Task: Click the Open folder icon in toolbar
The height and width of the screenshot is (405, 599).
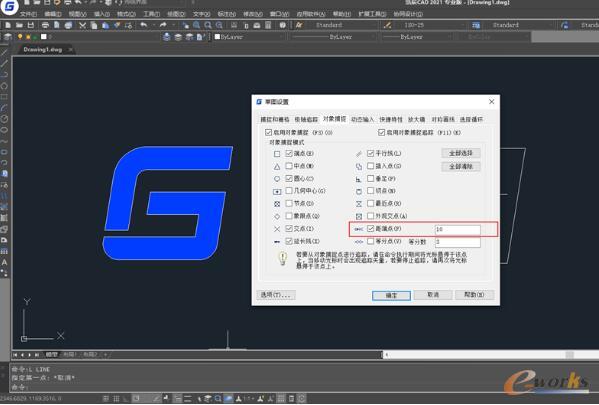Action: coord(19,25)
